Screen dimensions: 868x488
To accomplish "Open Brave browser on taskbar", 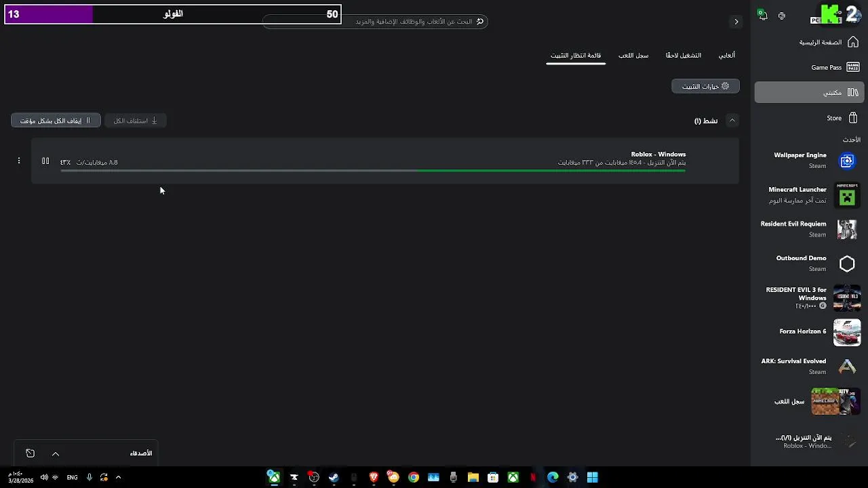I will (374, 477).
